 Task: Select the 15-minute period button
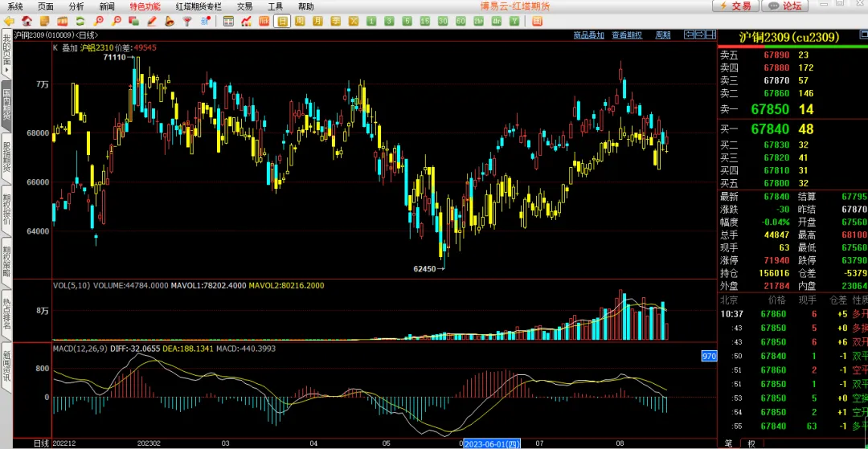click(425, 22)
